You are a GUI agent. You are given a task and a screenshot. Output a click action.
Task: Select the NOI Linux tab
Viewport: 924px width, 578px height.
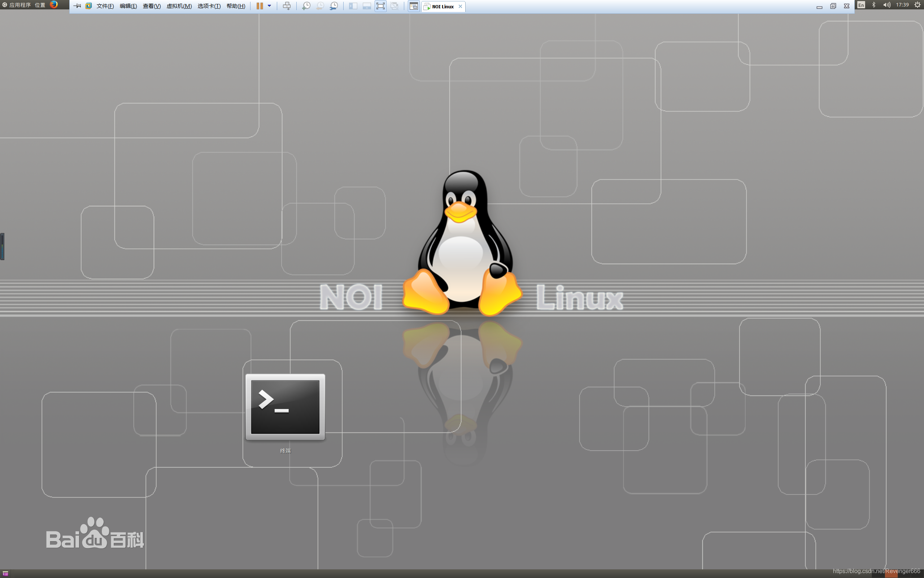pos(443,7)
